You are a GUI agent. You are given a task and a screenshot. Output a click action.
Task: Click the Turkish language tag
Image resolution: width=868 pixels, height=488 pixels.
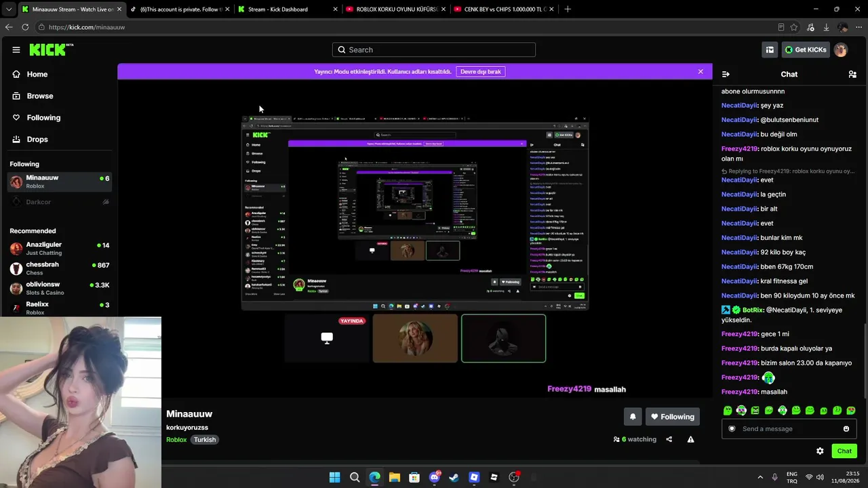204,439
